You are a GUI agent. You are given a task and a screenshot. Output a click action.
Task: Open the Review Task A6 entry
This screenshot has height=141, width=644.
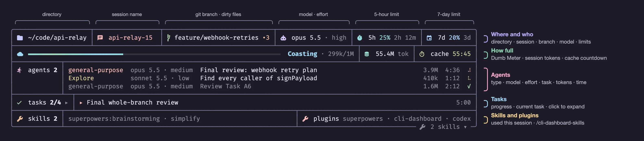pyautogui.click(x=225, y=87)
